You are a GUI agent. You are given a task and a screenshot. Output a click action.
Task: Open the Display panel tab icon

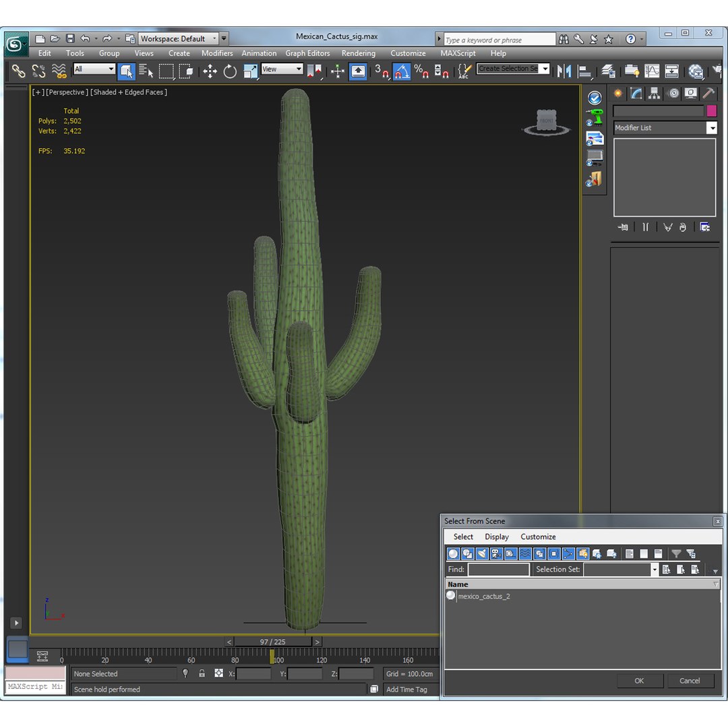691,93
